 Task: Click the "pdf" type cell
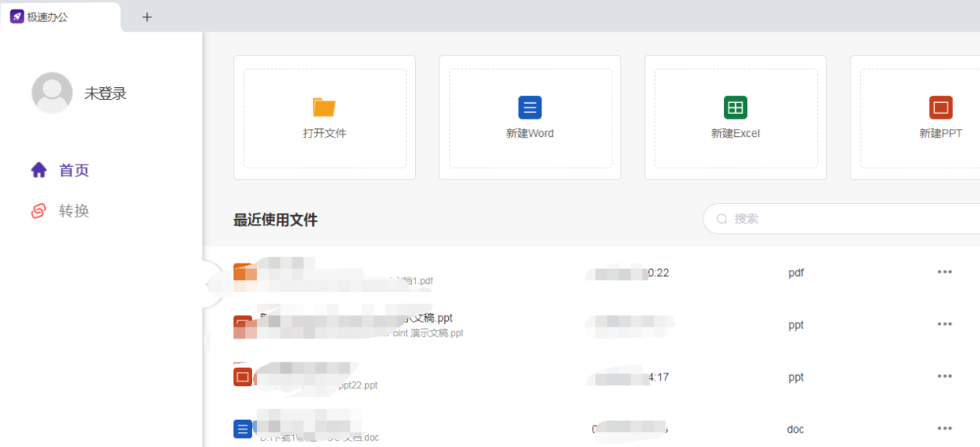(x=796, y=273)
